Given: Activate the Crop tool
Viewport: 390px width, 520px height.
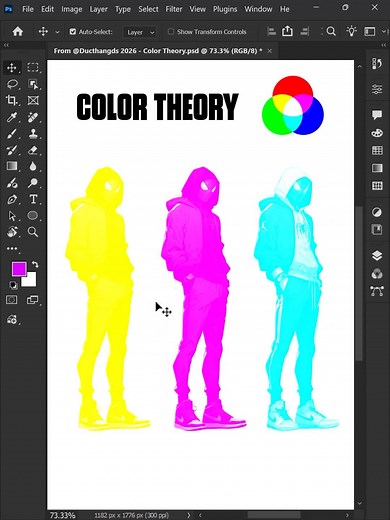Looking at the screenshot, I should coord(12,100).
